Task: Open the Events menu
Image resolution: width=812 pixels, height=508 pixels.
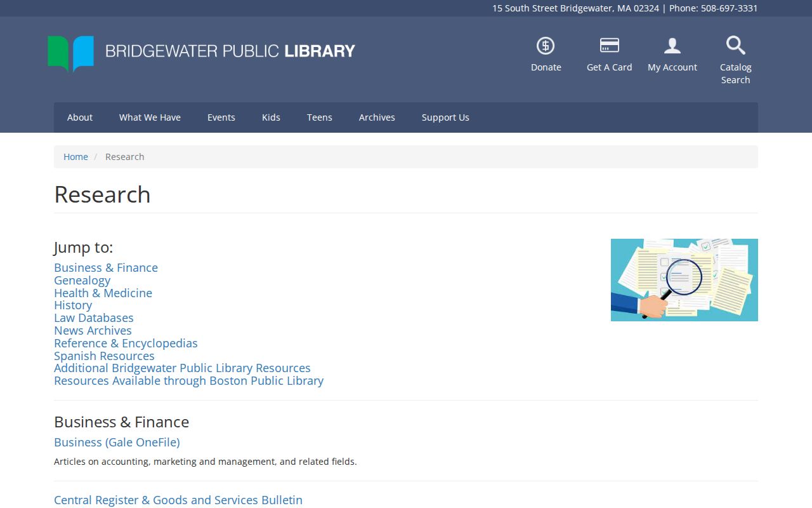Action: (221, 117)
